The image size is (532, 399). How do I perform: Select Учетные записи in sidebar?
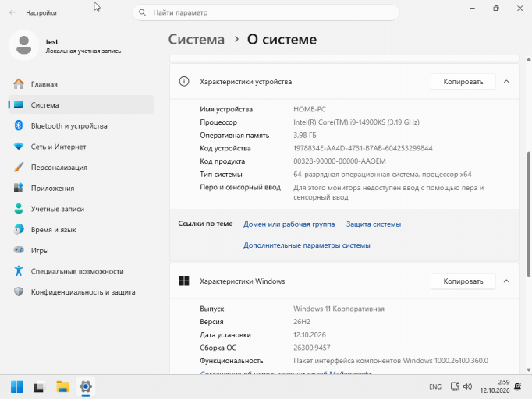click(x=81, y=209)
